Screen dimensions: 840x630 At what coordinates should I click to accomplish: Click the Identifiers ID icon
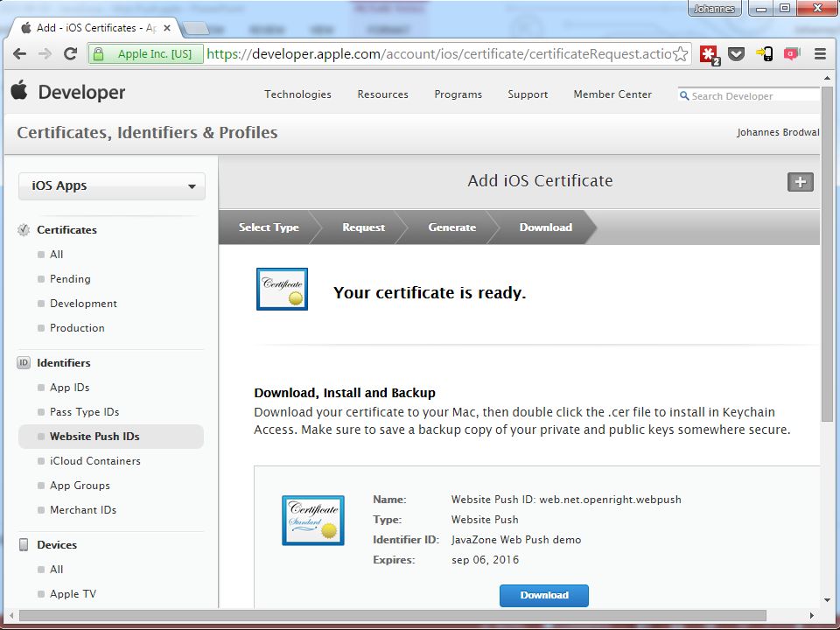[x=24, y=362]
